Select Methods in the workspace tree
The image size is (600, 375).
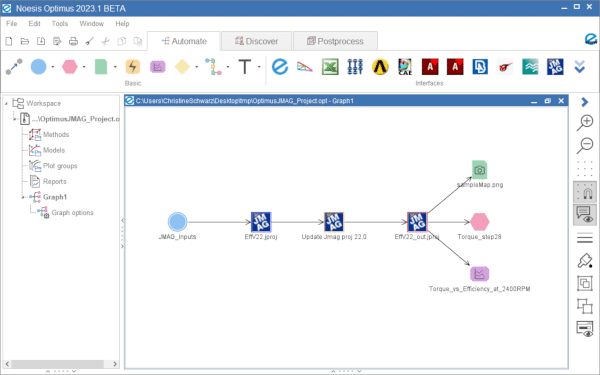click(56, 135)
